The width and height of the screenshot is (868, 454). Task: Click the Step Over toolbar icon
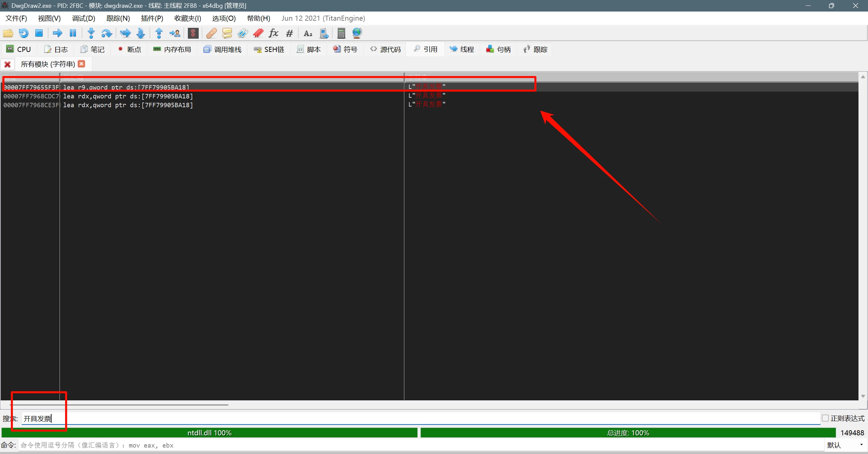point(106,33)
